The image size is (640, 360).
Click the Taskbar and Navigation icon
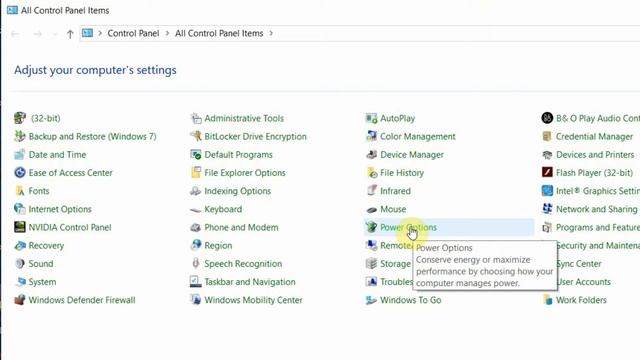[x=196, y=282]
